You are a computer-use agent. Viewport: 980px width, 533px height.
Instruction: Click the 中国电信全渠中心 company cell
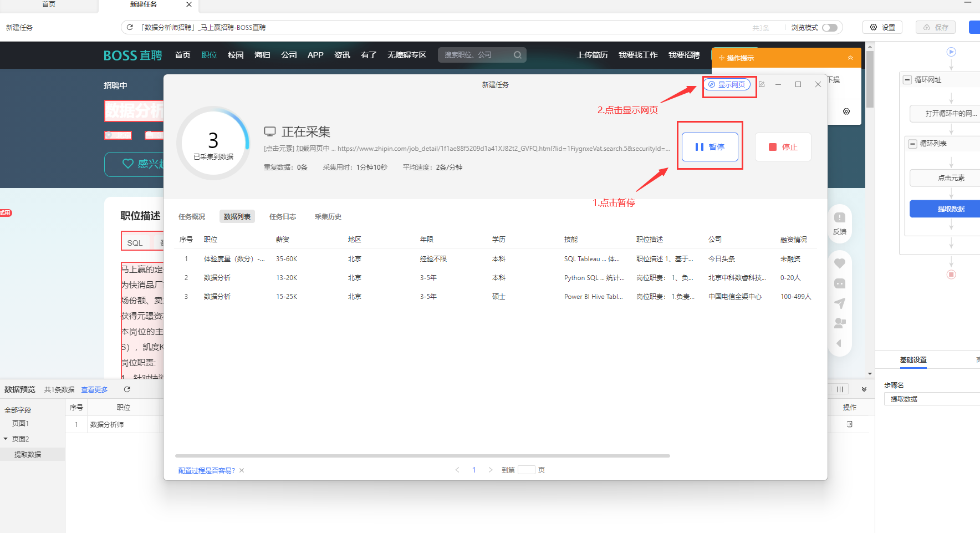click(x=735, y=297)
